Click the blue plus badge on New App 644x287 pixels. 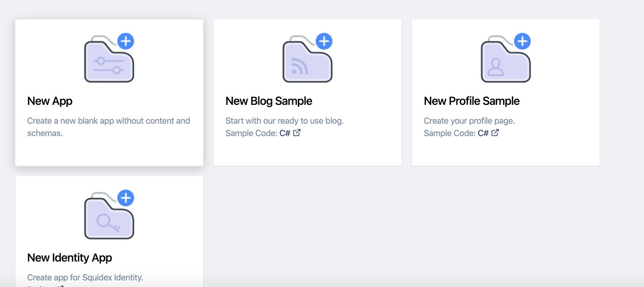[126, 41]
